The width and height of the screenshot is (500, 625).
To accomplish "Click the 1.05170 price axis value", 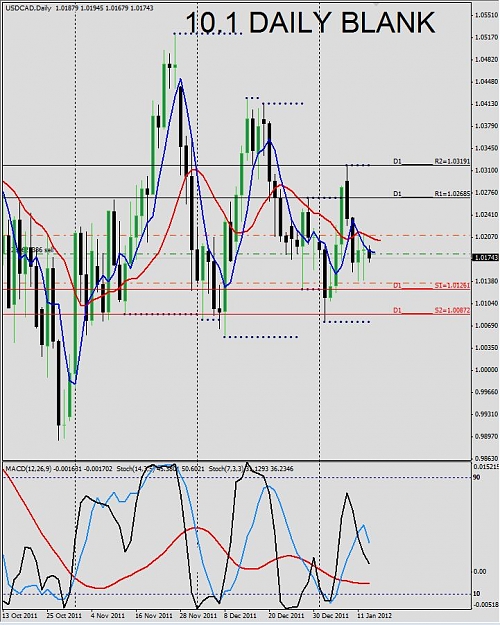I will [x=486, y=37].
